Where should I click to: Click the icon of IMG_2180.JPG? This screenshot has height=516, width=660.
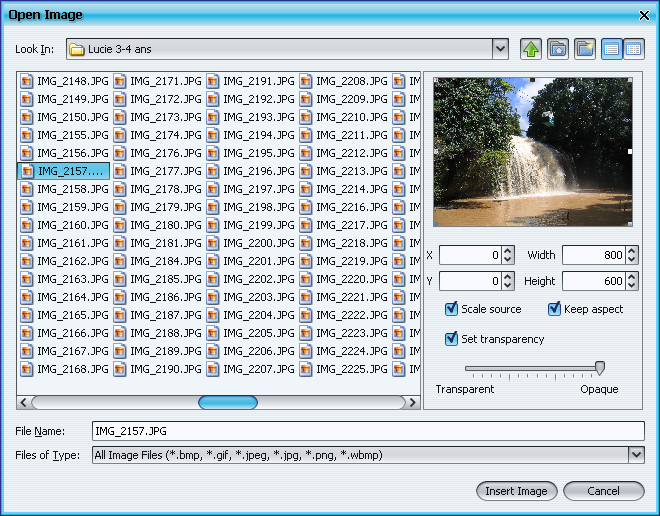120,225
